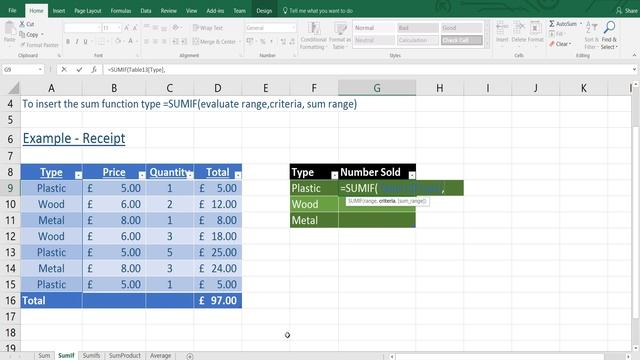
Task: Open Insert Function fx dialog
Action: (x=94, y=70)
